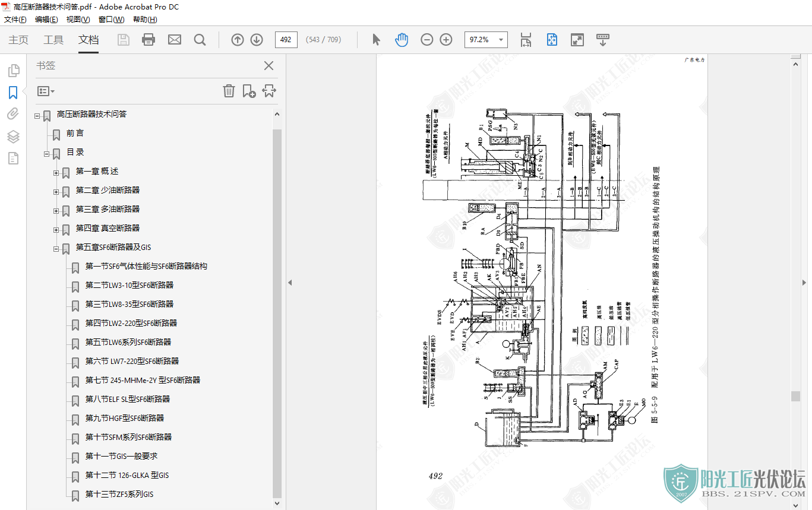This screenshot has height=510, width=812.
Task: Toggle the Bookmarks panel icon
Action: point(13,93)
